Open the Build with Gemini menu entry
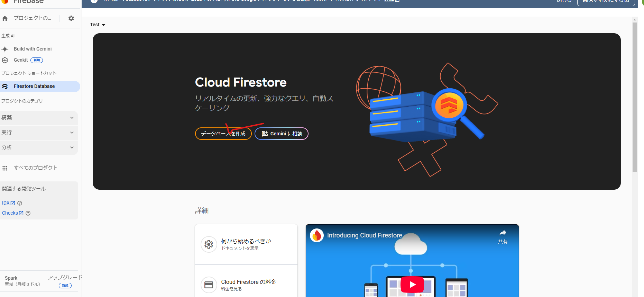The image size is (644, 297). pos(33,49)
